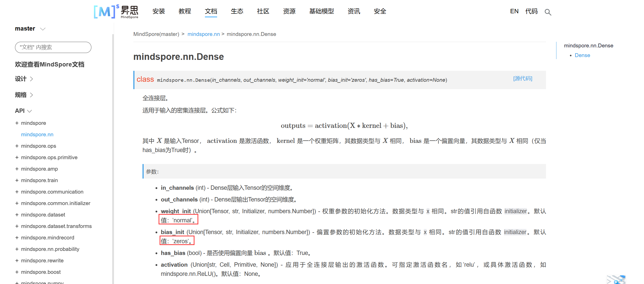Collapse the API section chevron
This screenshot has width=644, height=284.
(x=30, y=111)
